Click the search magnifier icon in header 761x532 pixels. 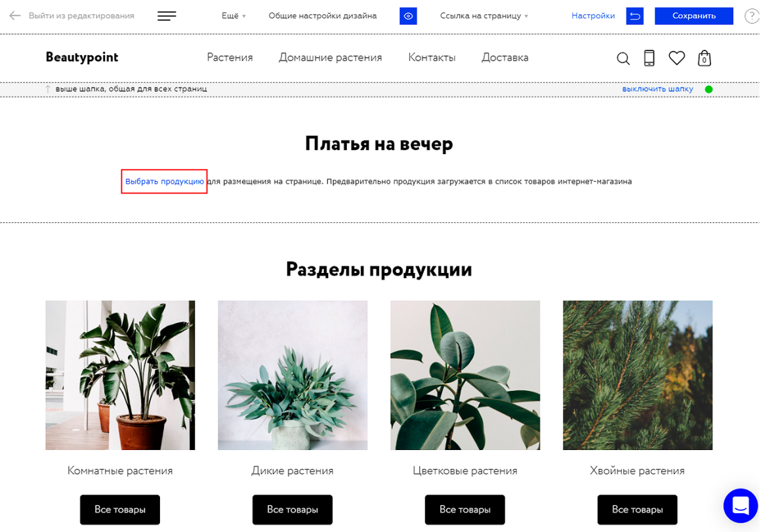click(x=623, y=59)
